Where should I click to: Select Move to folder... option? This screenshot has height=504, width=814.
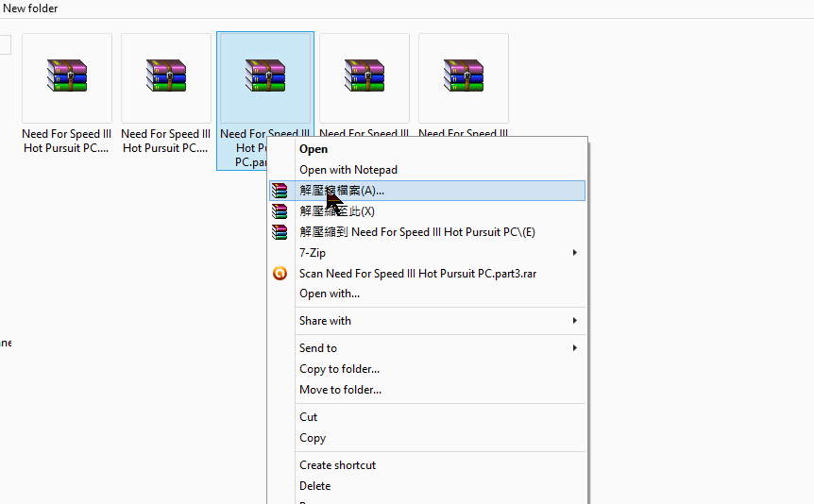click(x=341, y=390)
